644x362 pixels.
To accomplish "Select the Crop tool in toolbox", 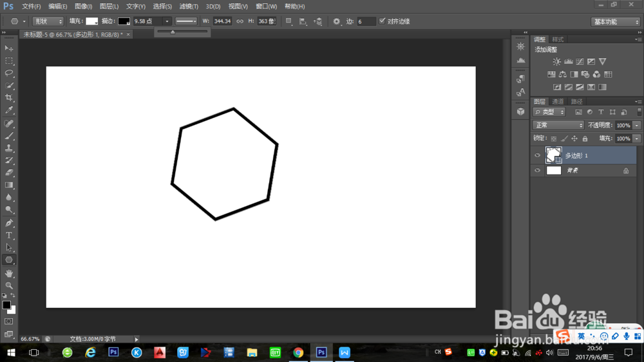I will coord(9,98).
